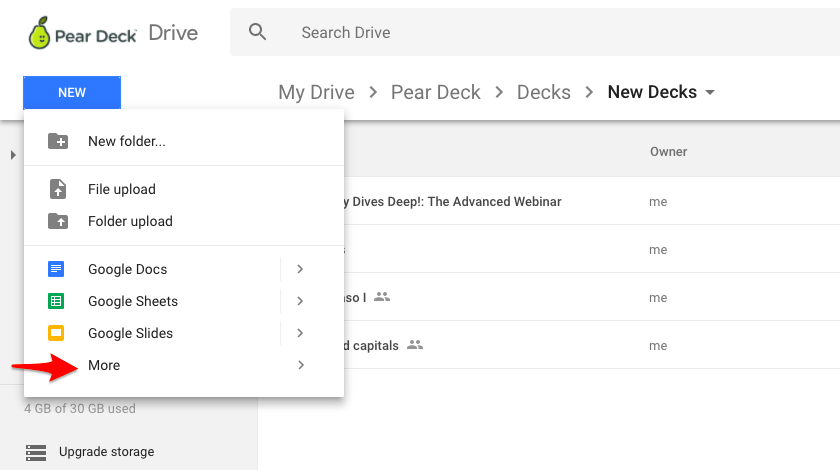This screenshot has height=470, width=840.
Task: Choose New folder... from the menu
Action: pos(184,141)
